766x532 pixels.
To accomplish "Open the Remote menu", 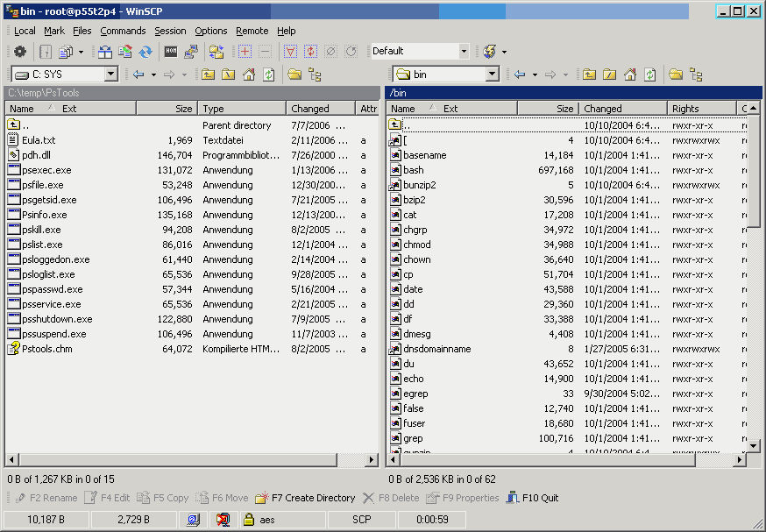I will coord(252,31).
